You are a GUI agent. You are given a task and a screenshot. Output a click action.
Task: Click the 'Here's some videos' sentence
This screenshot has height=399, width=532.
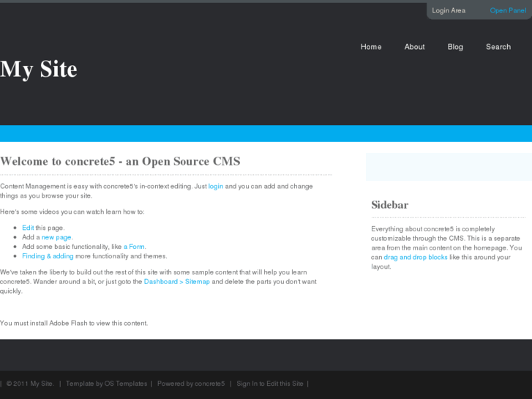[72, 212]
